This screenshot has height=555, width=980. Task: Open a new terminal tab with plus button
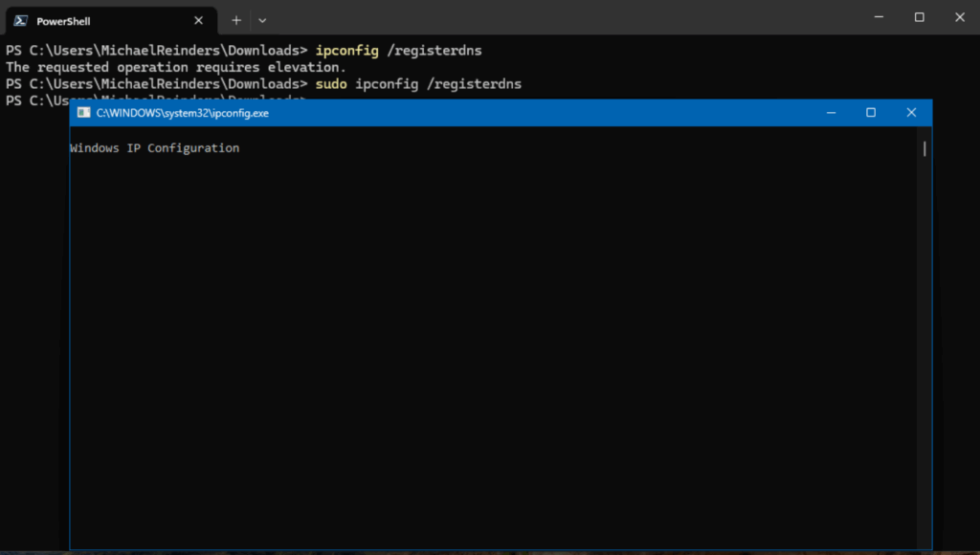tap(235, 19)
